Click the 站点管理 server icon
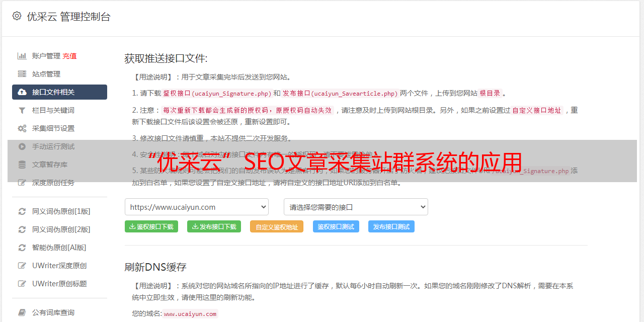The width and height of the screenshot is (644, 322). coord(22,74)
